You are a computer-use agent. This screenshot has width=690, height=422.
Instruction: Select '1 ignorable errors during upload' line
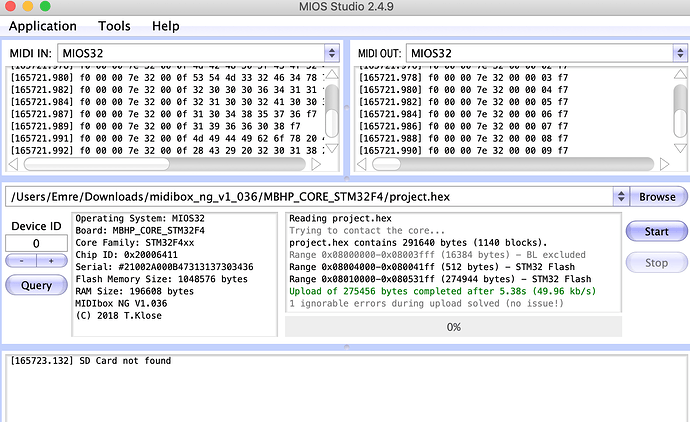pyautogui.click(x=426, y=304)
